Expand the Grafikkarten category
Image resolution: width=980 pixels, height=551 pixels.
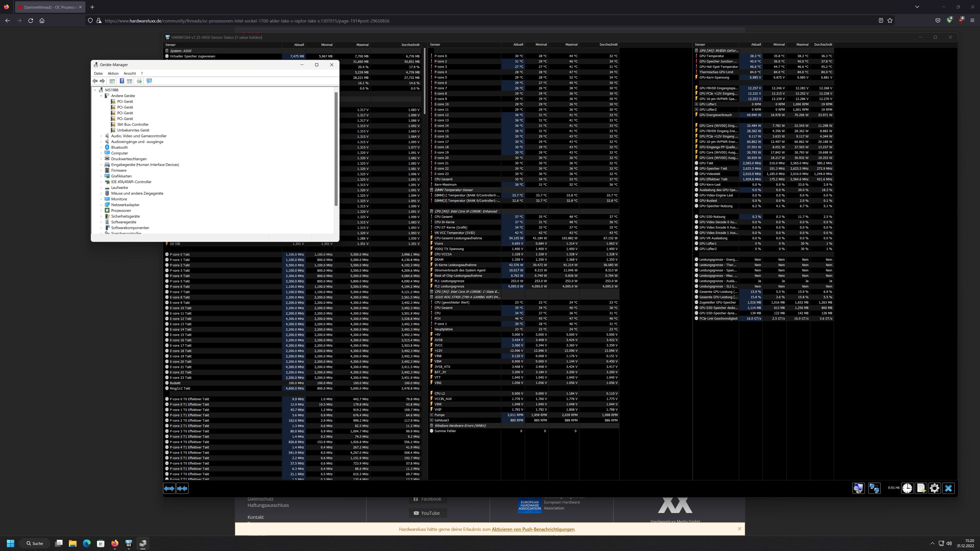pos(101,176)
